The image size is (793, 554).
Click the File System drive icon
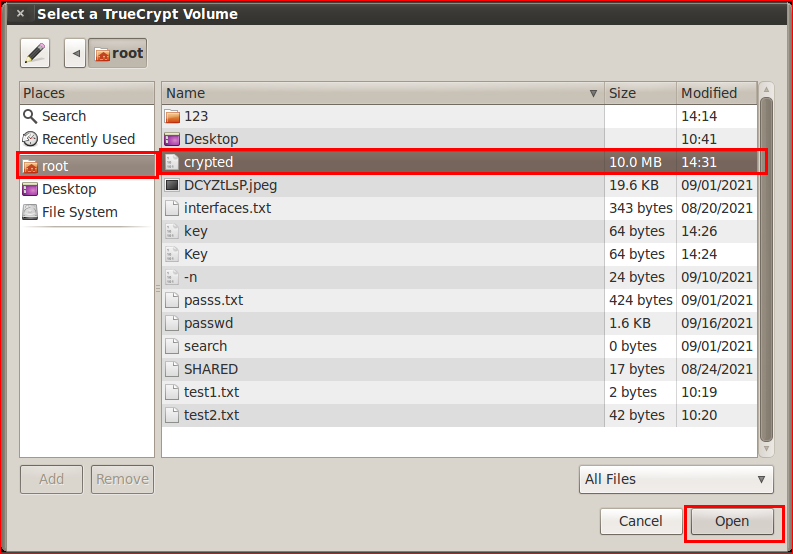[30, 212]
